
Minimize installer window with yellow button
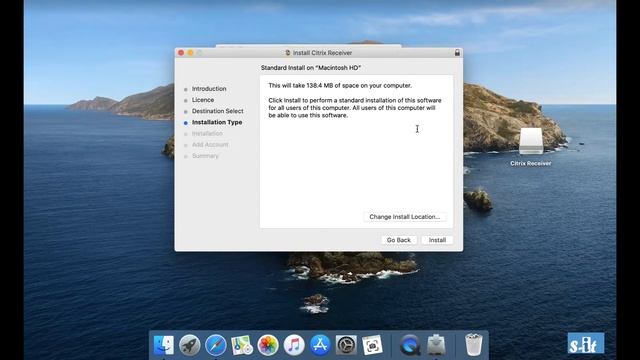click(190, 53)
